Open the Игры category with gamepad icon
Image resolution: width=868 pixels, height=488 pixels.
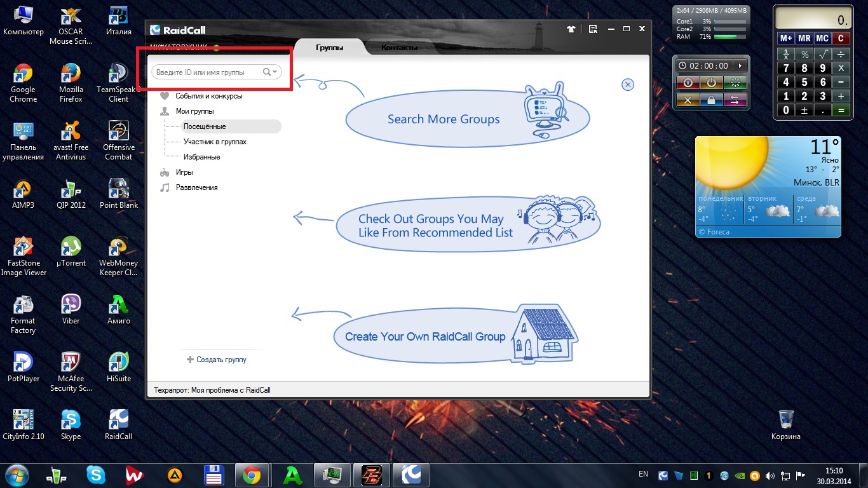click(x=184, y=172)
